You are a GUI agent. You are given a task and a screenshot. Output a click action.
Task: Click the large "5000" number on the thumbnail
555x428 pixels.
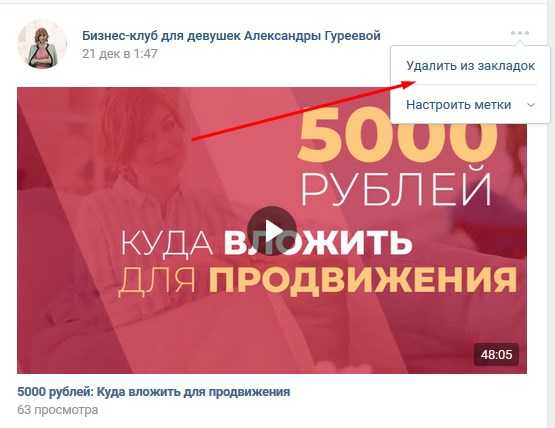click(397, 136)
